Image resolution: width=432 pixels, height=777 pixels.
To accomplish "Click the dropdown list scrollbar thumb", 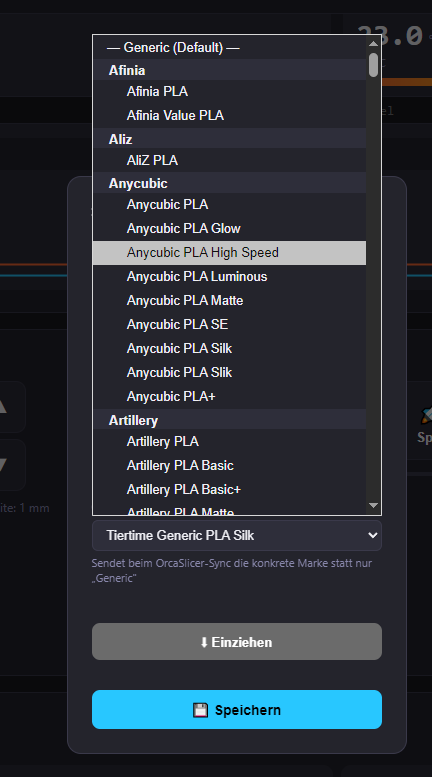I will pos(374,65).
